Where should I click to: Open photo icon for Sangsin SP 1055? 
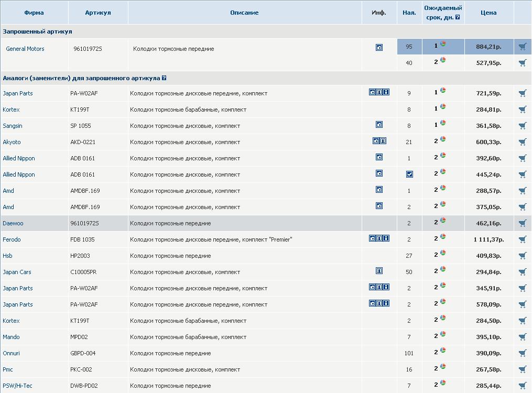379,124
